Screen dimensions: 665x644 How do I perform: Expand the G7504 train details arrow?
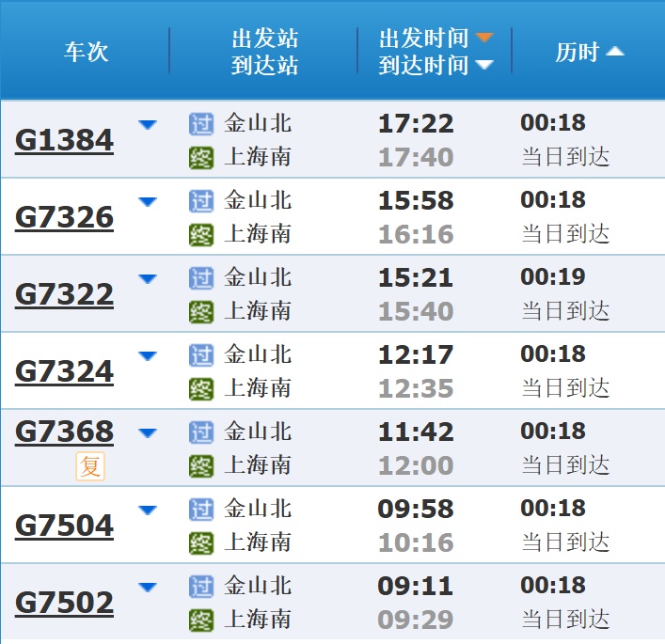(x=148, y=510)
